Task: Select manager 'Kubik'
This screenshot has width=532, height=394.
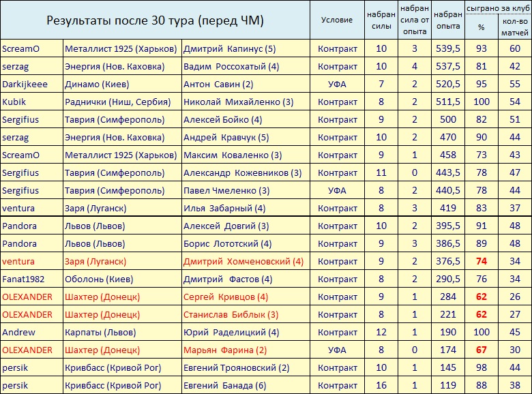Action: click(x=14, y=102)
